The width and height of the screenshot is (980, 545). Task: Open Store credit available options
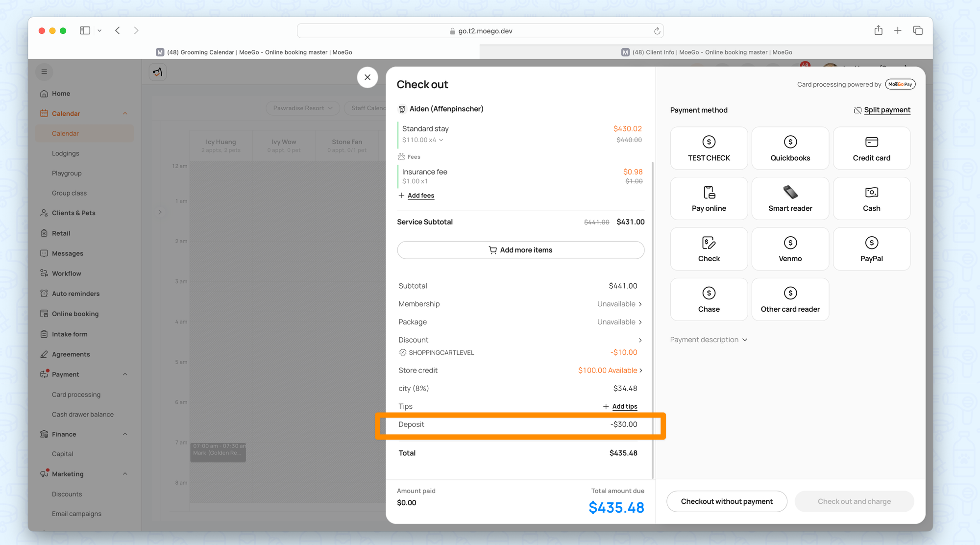coord(610,371)
